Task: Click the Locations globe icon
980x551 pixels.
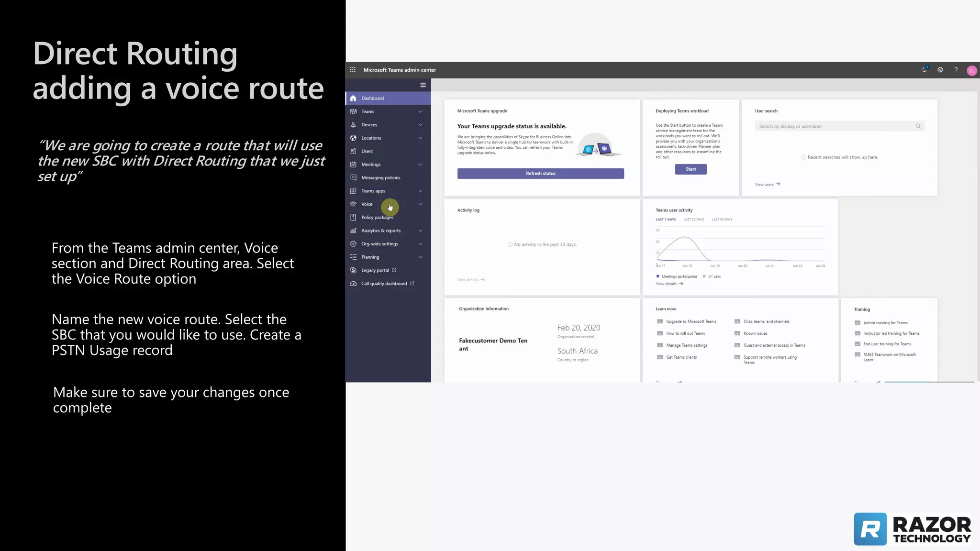Action: [x=353, y=138]
